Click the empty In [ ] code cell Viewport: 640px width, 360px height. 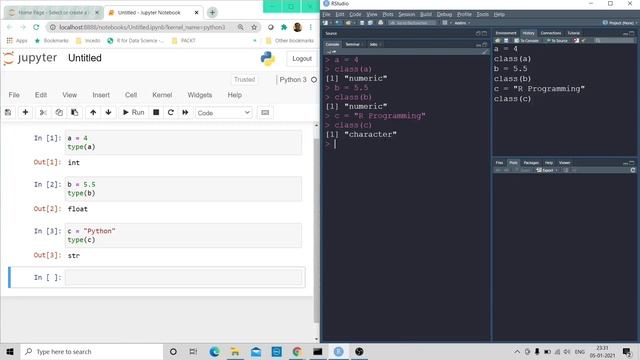(183, 277)
